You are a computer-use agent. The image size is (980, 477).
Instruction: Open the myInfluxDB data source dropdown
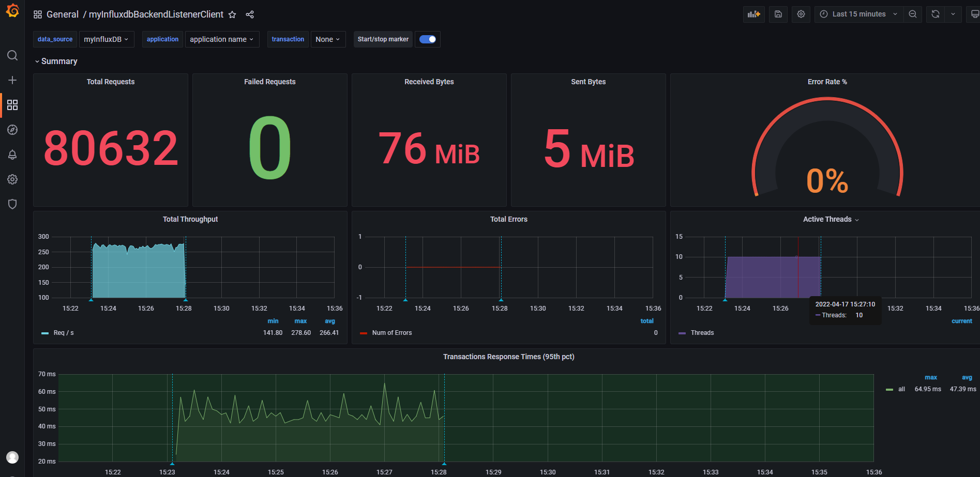(x=107, y=39)
